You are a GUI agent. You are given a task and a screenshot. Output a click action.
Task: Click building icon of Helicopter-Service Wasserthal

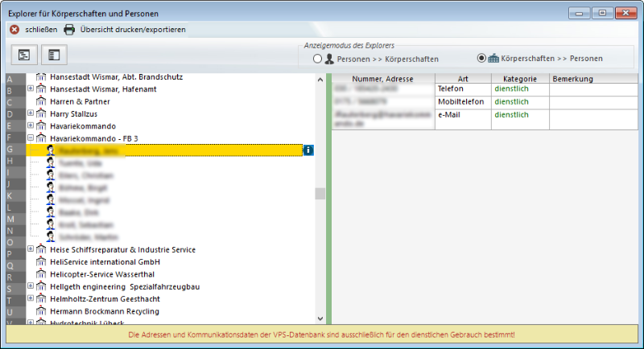point(41,274)
